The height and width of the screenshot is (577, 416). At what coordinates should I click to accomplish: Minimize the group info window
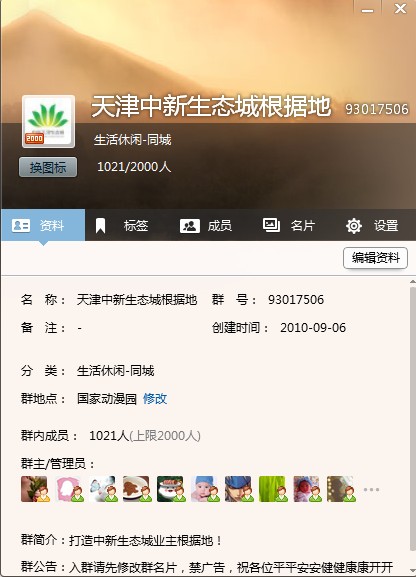[367, 9]
